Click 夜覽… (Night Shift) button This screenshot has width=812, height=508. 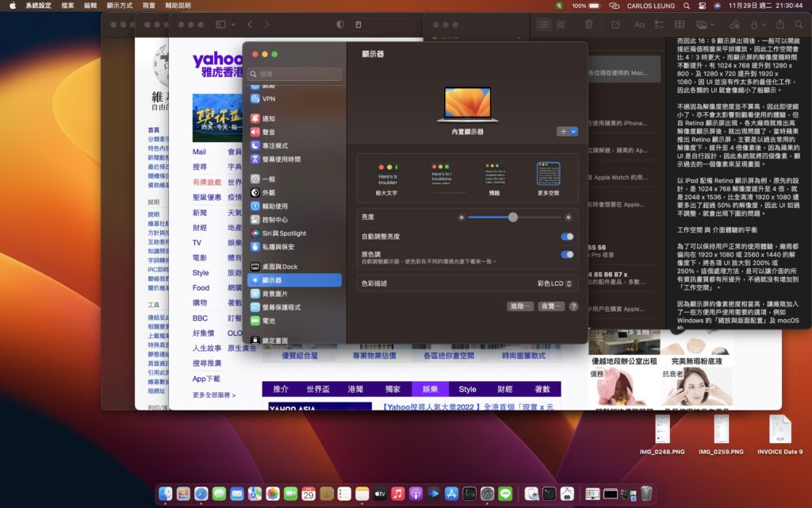(x=551, y=306)
